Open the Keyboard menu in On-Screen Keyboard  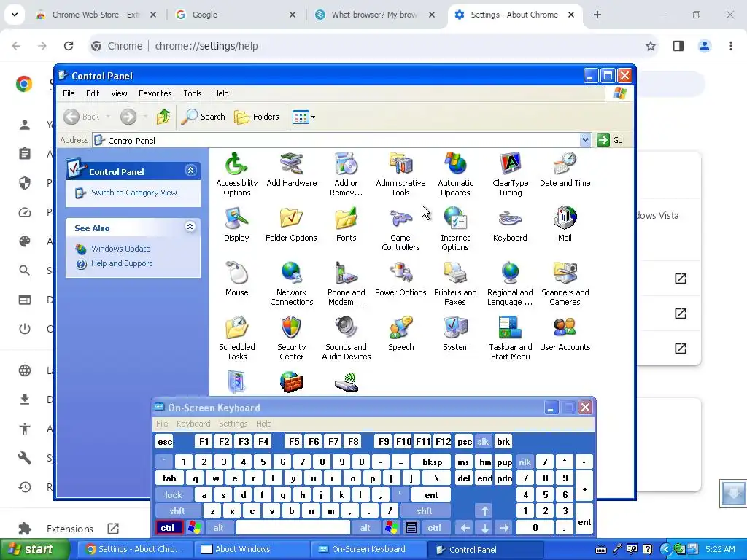pos(193,424)
